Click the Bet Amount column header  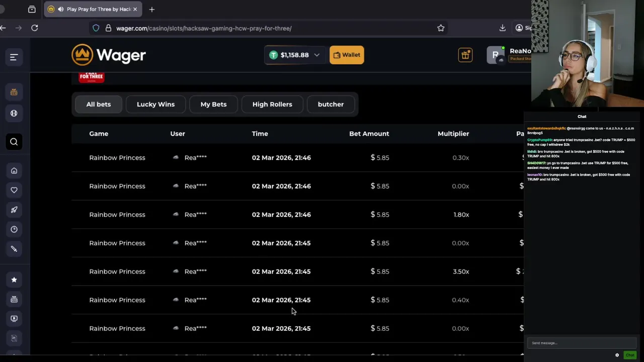(x=369, y=134)
